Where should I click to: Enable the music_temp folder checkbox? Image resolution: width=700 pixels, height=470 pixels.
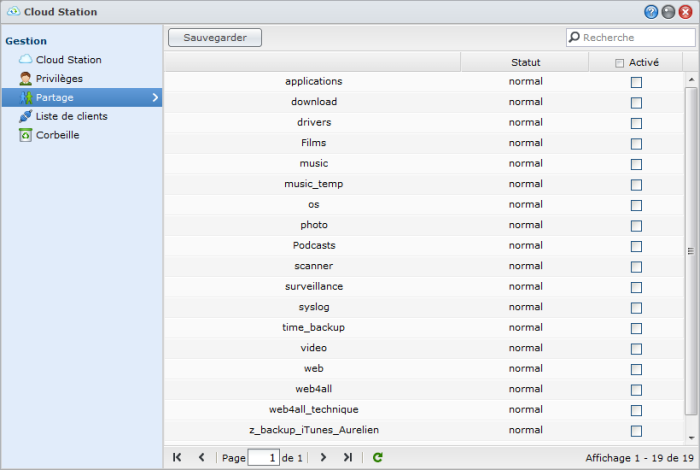click(x=636, y=185)
